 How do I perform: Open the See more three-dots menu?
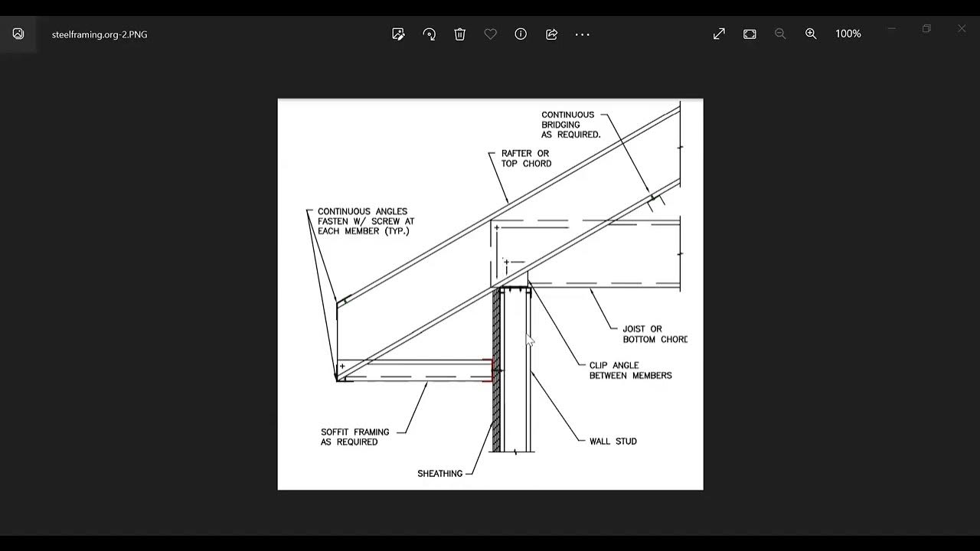click(582, 34)
